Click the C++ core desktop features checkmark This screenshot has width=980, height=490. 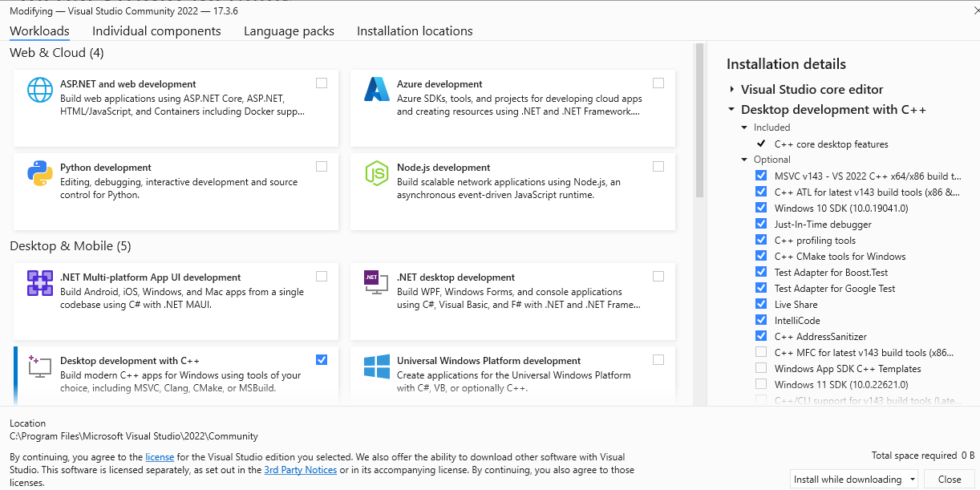pos(761,144)
